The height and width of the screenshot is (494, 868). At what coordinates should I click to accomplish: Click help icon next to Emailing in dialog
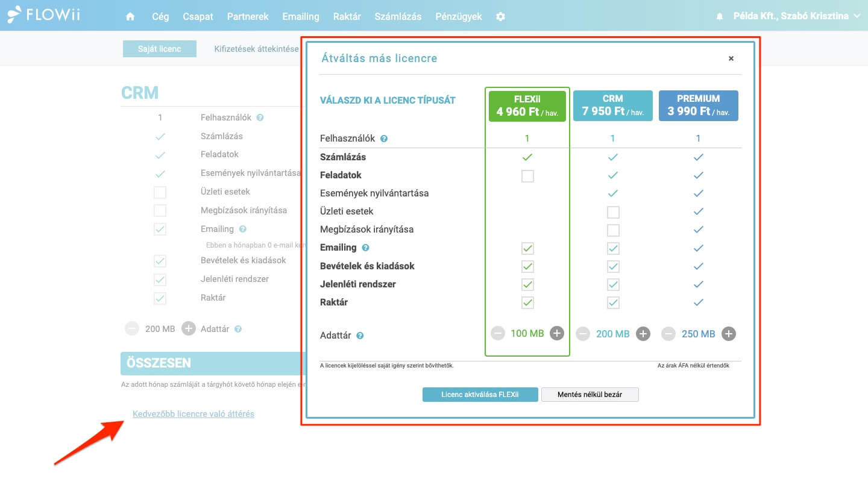[x=365, y=248]
